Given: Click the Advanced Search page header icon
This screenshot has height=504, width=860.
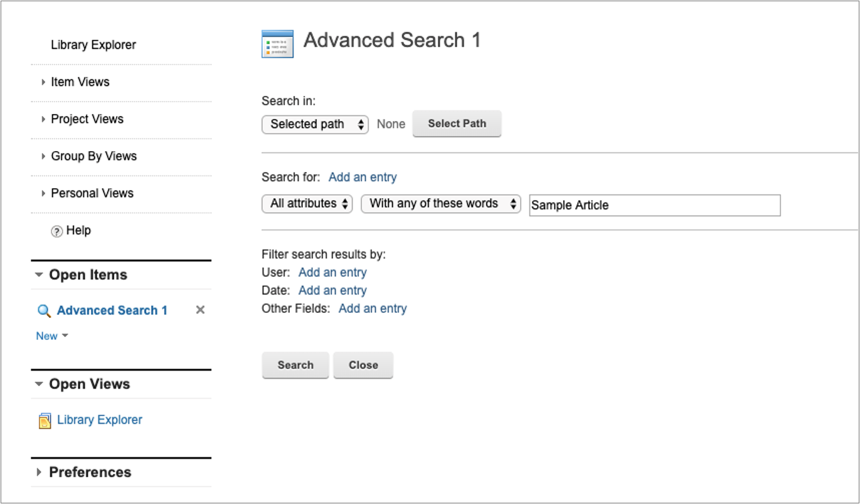Looking at the screenshot, I should tap(277, 43).
